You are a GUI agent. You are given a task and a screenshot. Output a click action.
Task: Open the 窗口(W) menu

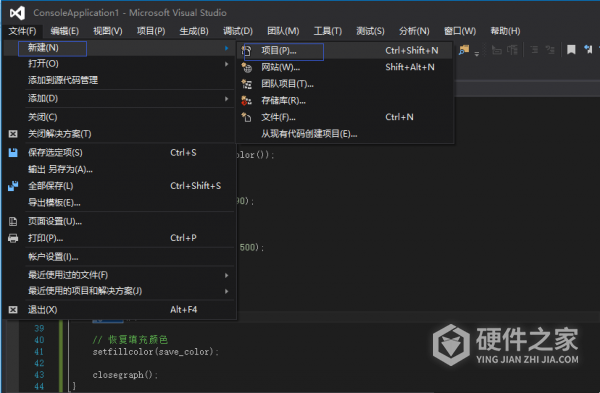click(460, 31)
